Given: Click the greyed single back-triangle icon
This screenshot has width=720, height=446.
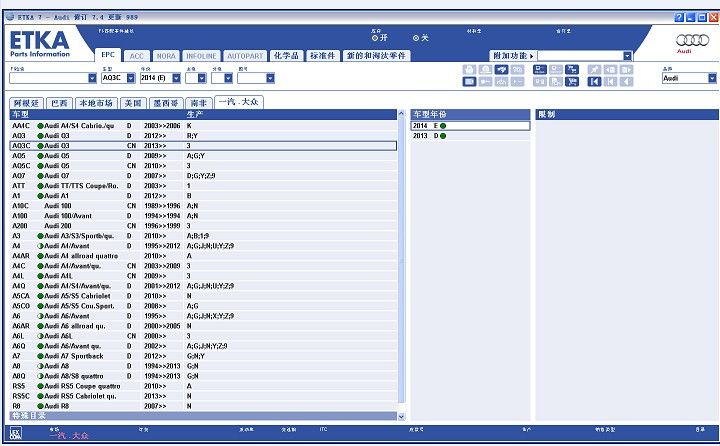Looking at the screenshot, I should click(x=626, y=82).
